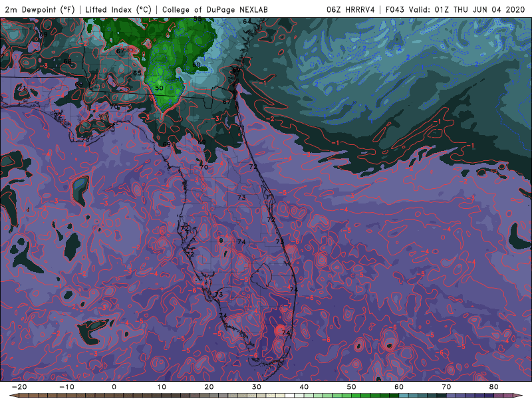Click the 60 dewpoint value on the map
Image resolution: width=532 pixels, height=399 pixels.
[196, 65]
